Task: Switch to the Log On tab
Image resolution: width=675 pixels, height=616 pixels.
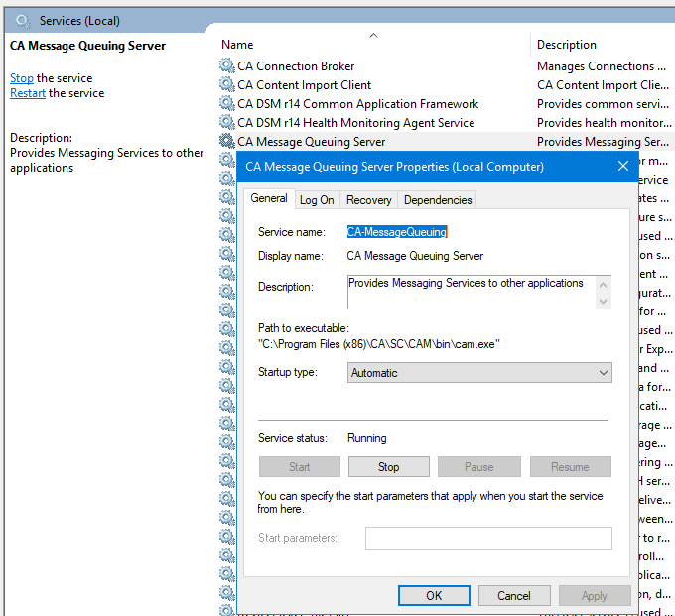Action: [317, 200]
